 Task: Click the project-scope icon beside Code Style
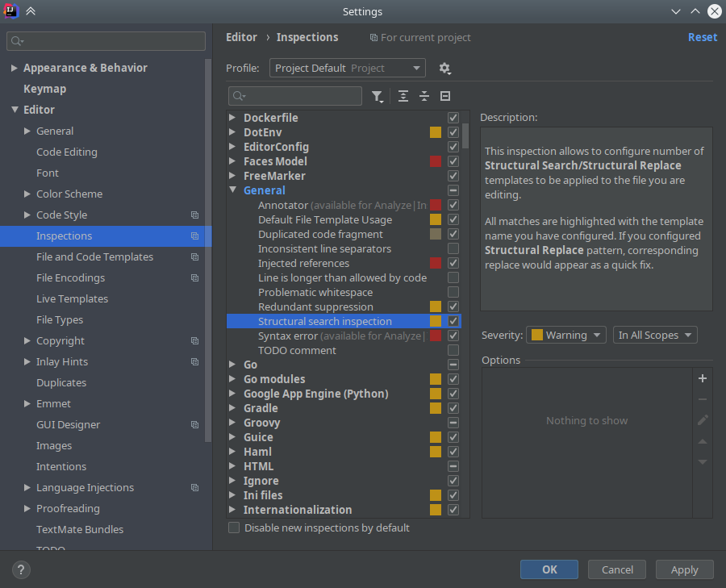pyautogui.click(x=194, y=215)
